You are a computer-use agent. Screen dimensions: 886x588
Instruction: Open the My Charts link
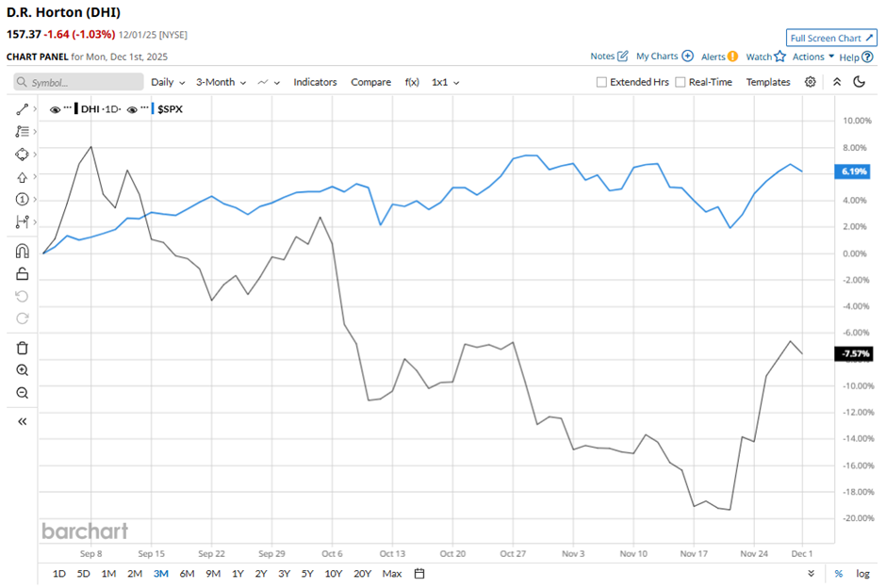[x=664, y=57]
